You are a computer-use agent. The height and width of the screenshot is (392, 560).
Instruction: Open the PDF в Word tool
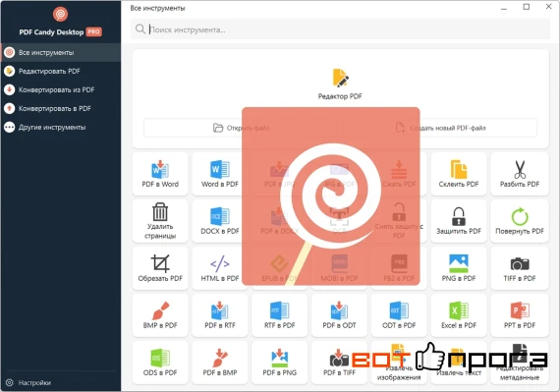pyautogui.click(x=160, y=174)
